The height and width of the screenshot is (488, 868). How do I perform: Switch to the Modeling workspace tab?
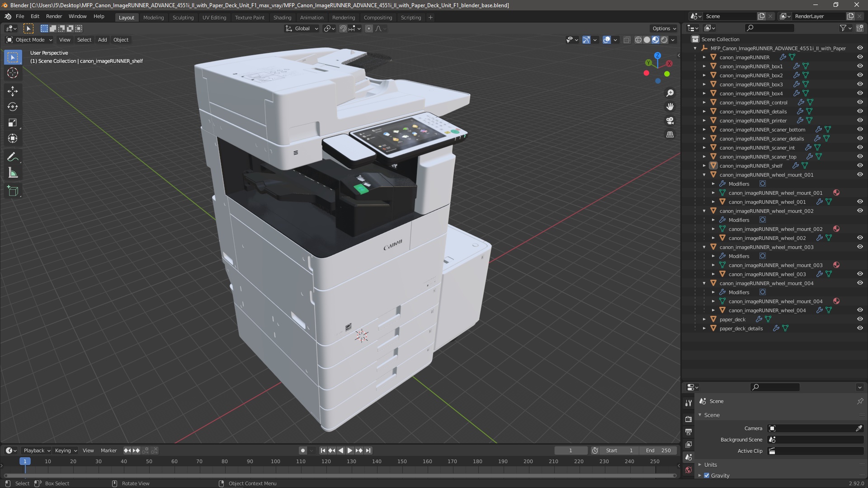(x=153, y=18)
